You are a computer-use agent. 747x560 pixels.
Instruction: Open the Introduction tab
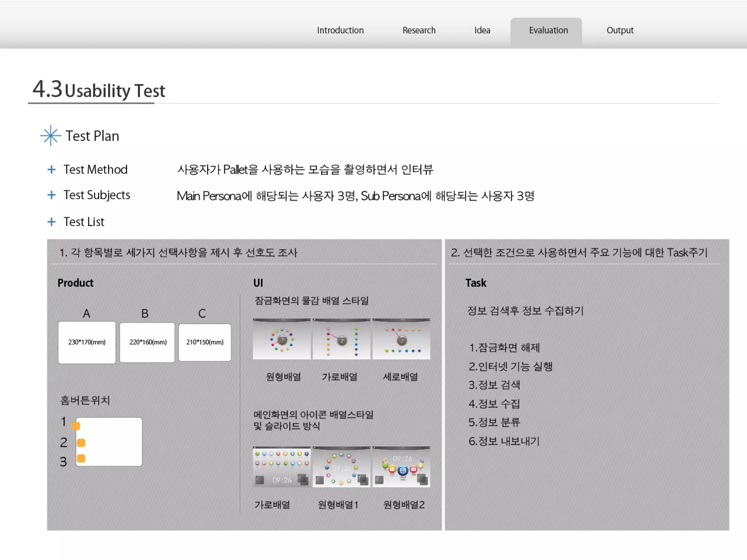(340, 30)
